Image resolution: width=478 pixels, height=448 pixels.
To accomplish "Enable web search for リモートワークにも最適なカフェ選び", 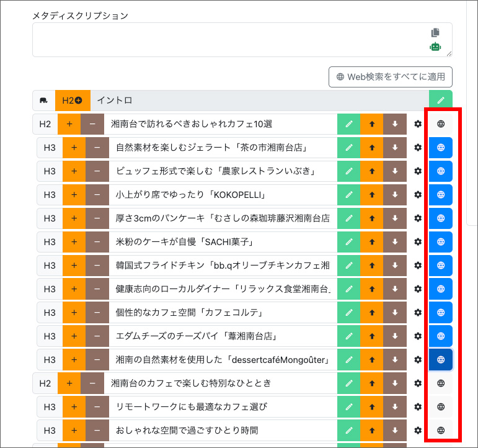I will 441,407.
